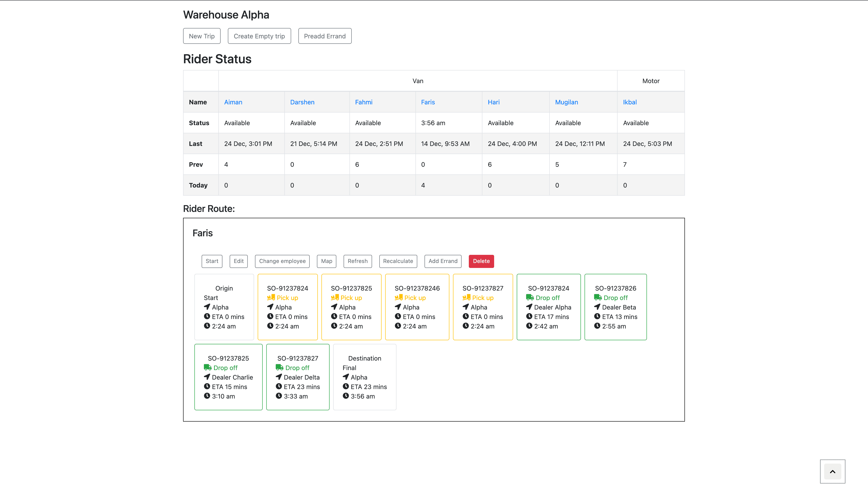Click the location arrow icon beside Dealer Delta
The width and height of the screenshot is (868, 488).
(279, 377)
